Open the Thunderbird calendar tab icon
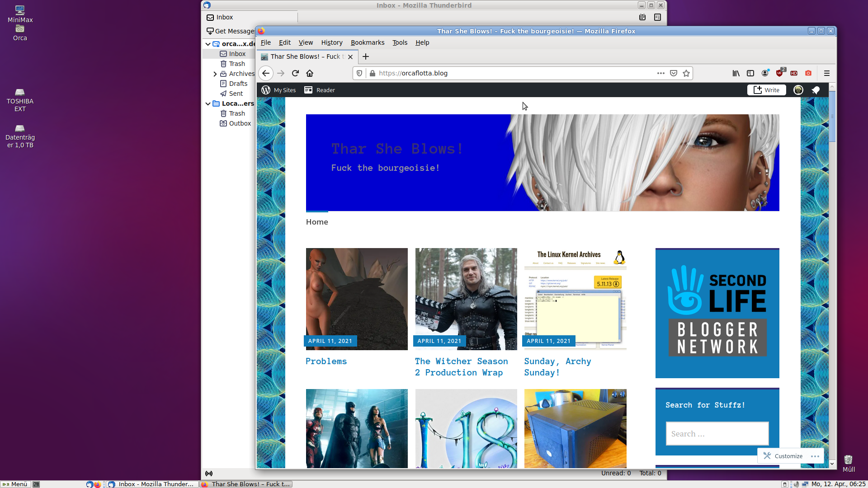The image size is (868, 488). (x=642, y=17)
